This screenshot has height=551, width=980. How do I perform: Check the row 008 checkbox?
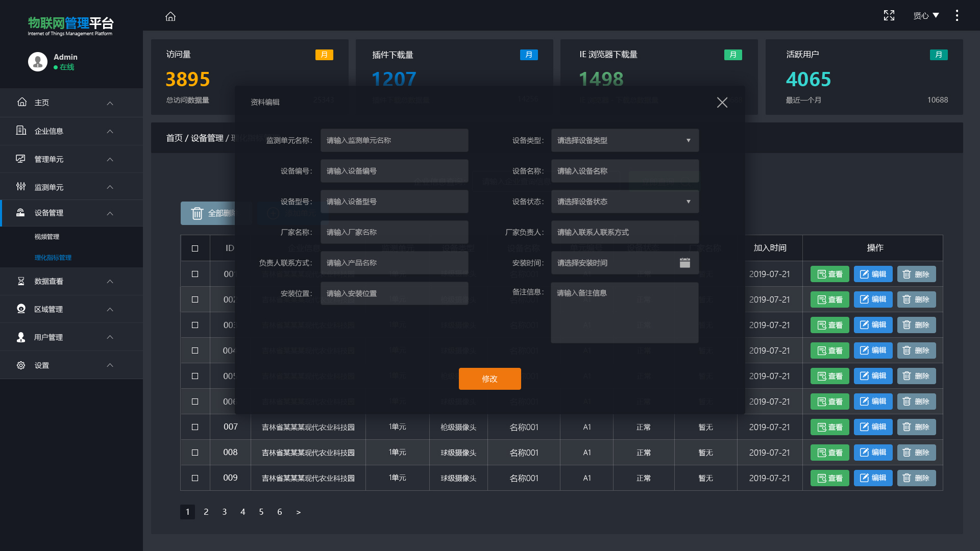coord(195,453)
